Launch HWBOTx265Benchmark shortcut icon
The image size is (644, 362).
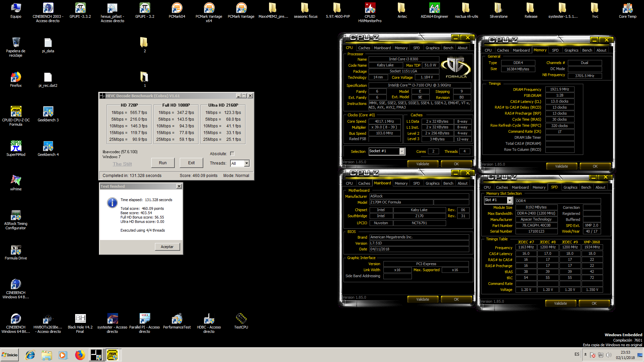click(x=48, y=323)
